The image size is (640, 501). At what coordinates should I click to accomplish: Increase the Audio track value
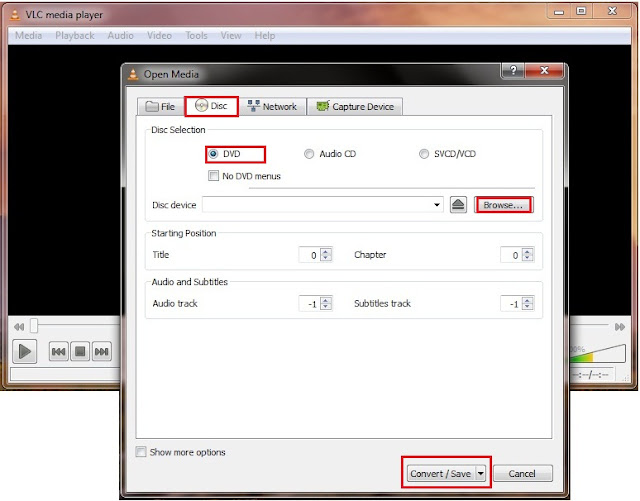326,300
